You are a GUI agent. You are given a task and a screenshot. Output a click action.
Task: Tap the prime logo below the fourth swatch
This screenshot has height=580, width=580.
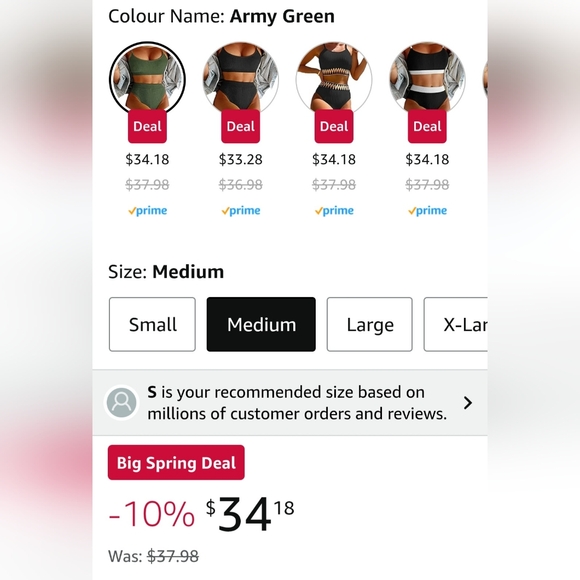[x=427, y=210]
